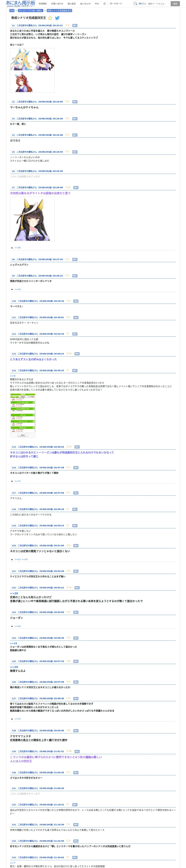Click the magnifier icon in search box

click(136, 4)
